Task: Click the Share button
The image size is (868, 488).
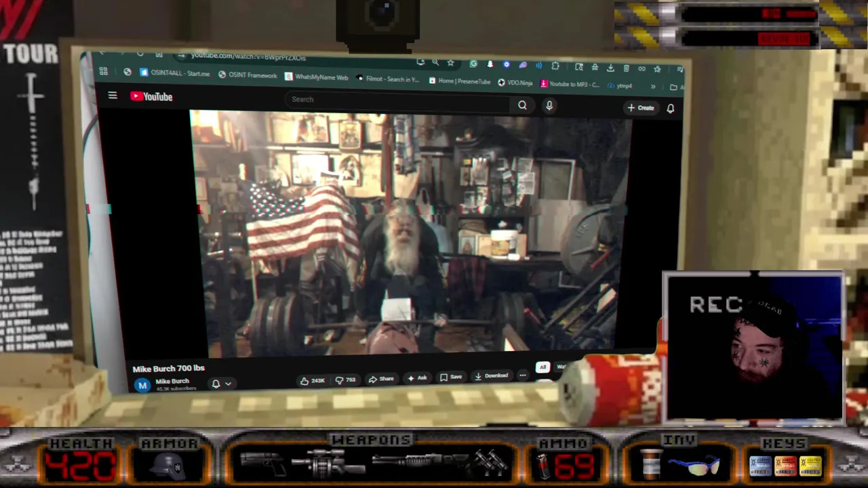Action: coord(381,379)
